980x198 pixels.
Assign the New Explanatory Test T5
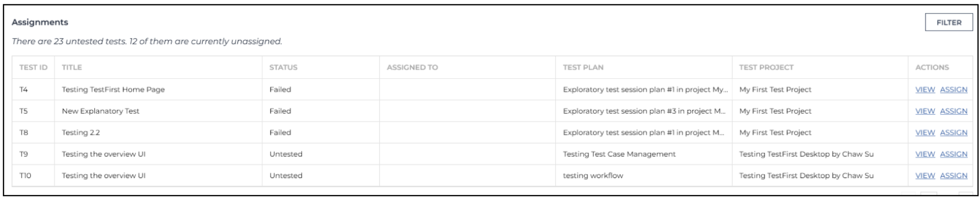click(953, 111)
